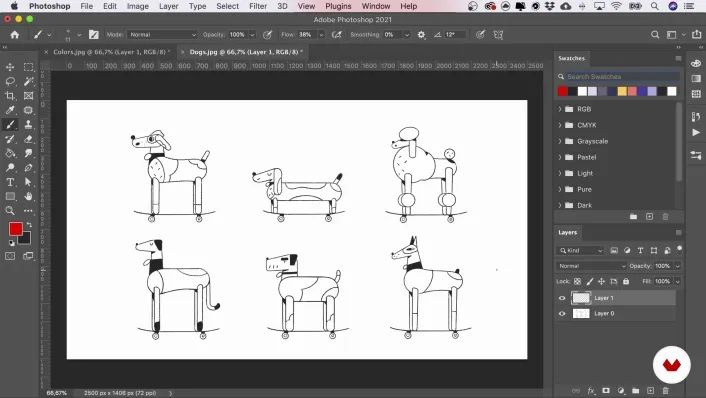This screenshot has width=706, height=398.
Task: Select the Move tool
Action: [x=10, y=67]
